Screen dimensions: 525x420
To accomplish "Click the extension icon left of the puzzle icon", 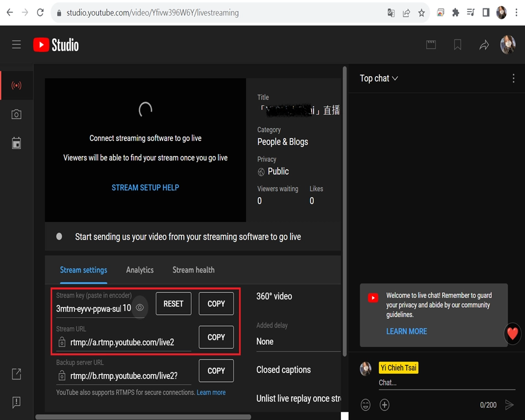I will click(x=440, y=13).
